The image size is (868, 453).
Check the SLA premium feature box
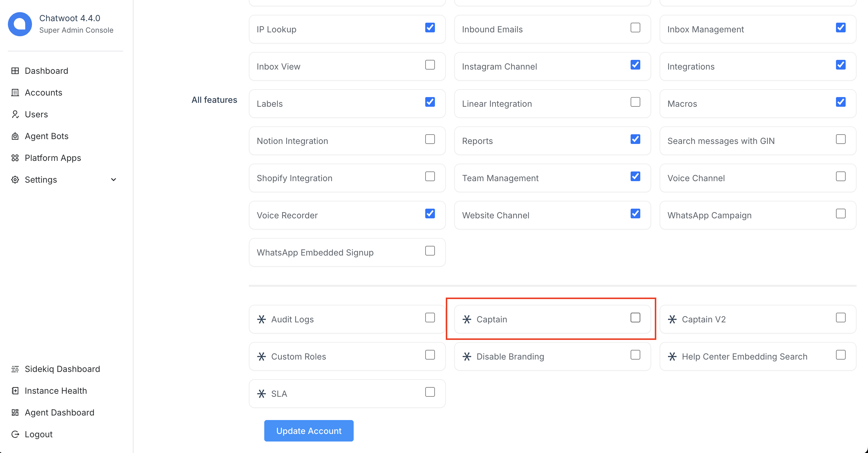(x=430, y=392)
